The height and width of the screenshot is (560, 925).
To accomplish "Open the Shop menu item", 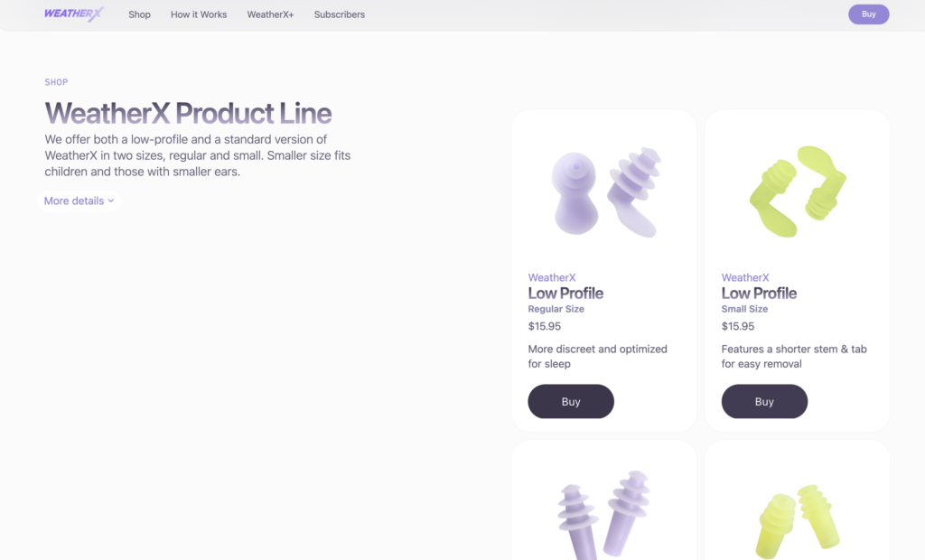I will point(139,14).
